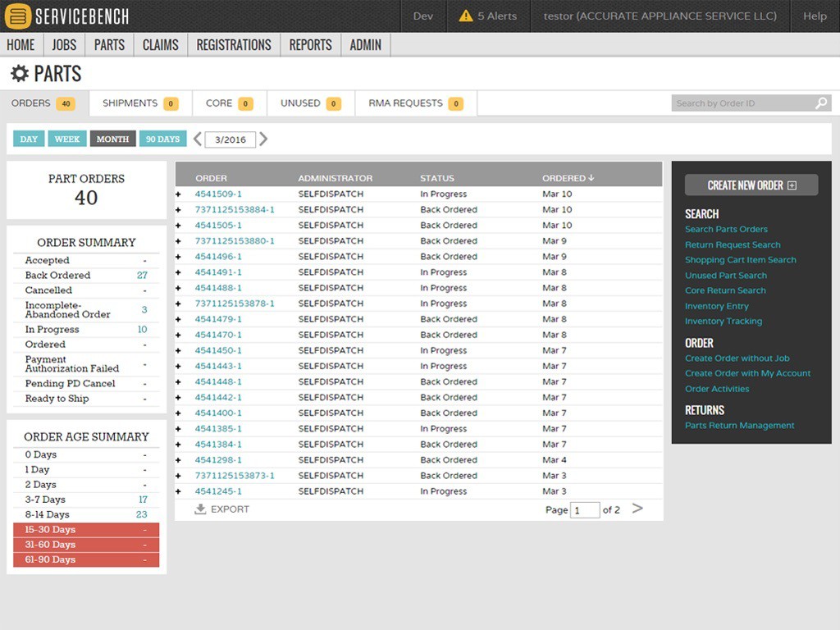Enable the 90 DAYS view

pyautogui.click(x=162, y=139)
